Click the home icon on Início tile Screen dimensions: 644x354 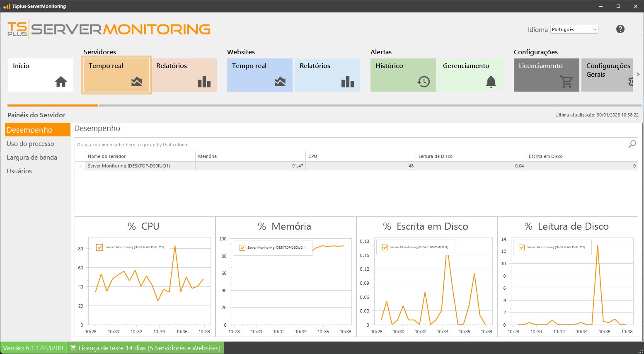(x=61, y=82)
